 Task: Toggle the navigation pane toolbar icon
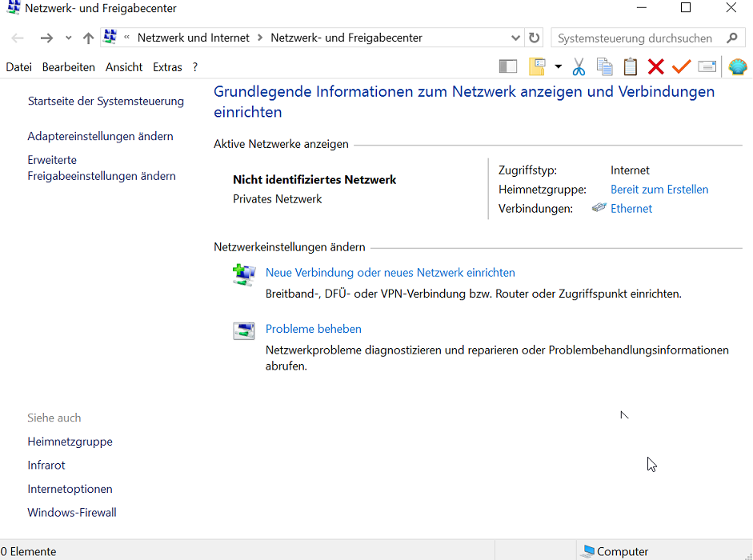click(x=507, y=66)
